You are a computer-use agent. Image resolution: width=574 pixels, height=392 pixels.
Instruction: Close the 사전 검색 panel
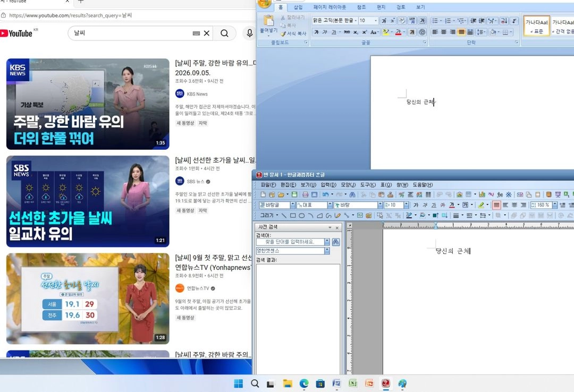[337, 228]
